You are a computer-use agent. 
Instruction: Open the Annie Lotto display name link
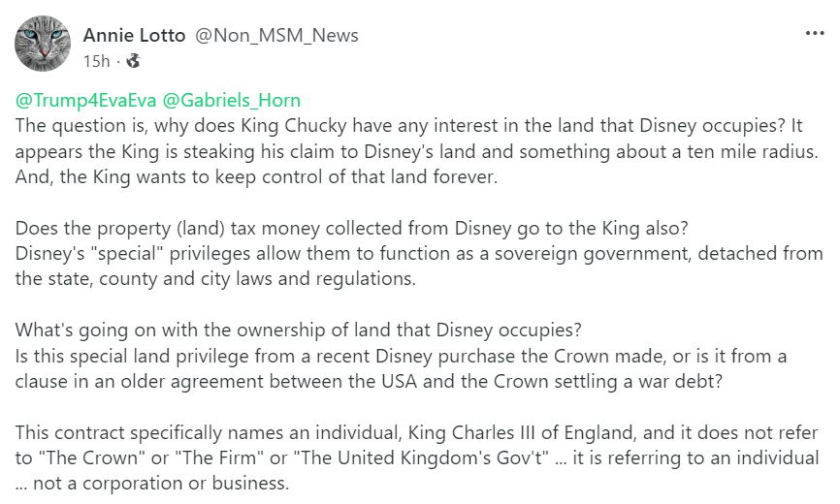pos(134,35)
